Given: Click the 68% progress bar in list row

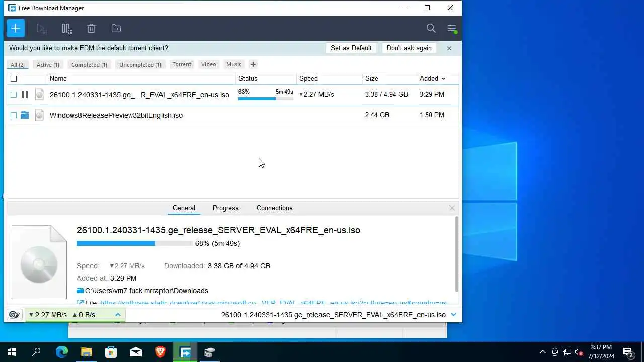Looking at the screenshot, I should pos(266,99).
